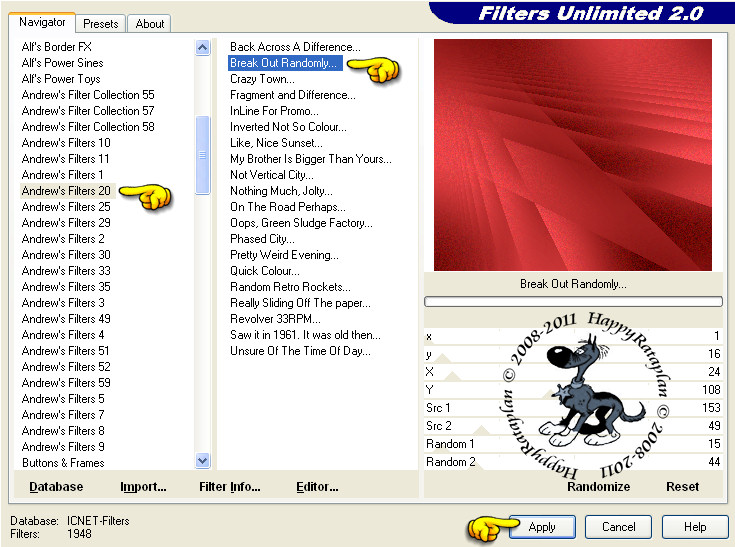Screen dimensions: 735x547
Task: Select Andrew's Filter Collection 58
Action: pyautogui.click(x=88, y=127)
